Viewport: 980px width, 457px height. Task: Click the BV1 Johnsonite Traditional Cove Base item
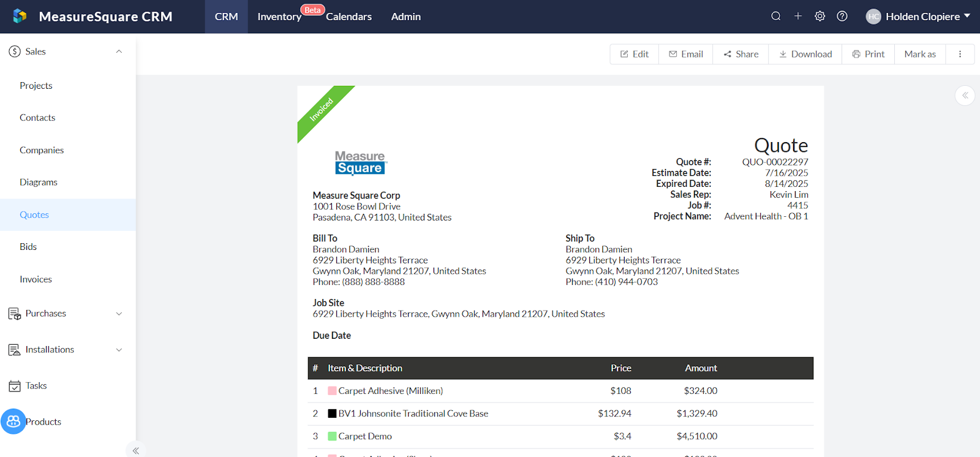[x=413, y=414]
